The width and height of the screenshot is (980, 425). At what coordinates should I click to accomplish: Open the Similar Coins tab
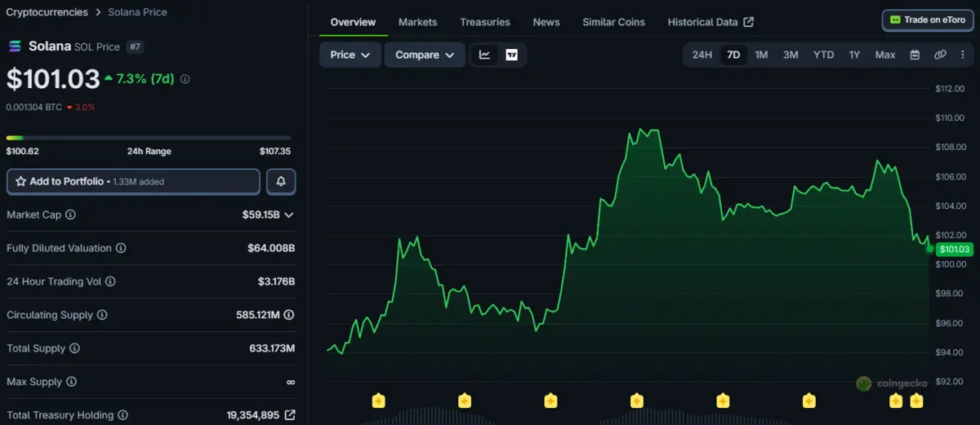[x=613, y=22]
